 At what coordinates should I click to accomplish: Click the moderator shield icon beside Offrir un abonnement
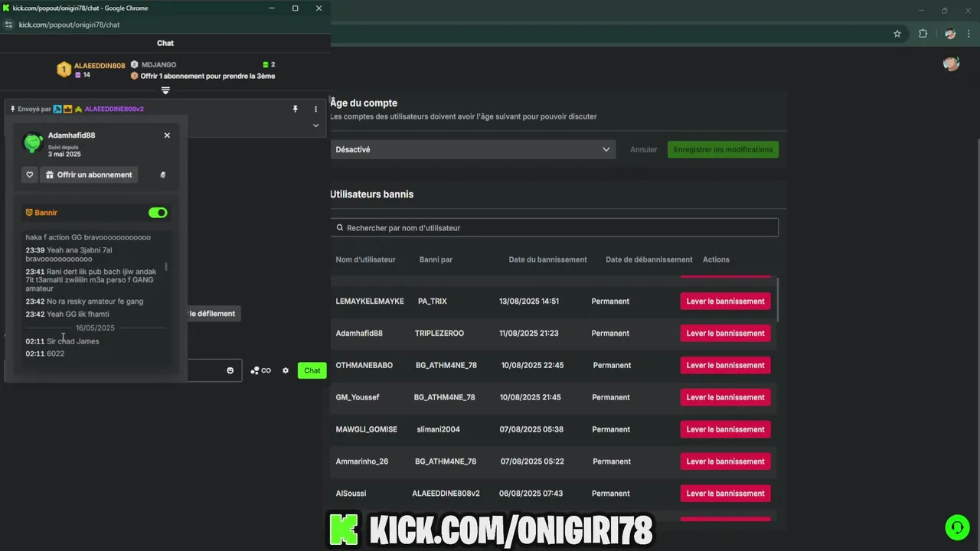click(163, 174)
